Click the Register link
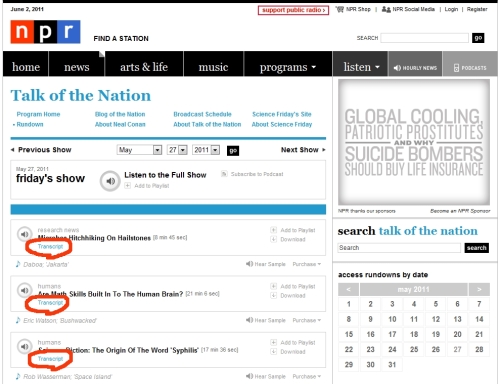 [477, 9]
